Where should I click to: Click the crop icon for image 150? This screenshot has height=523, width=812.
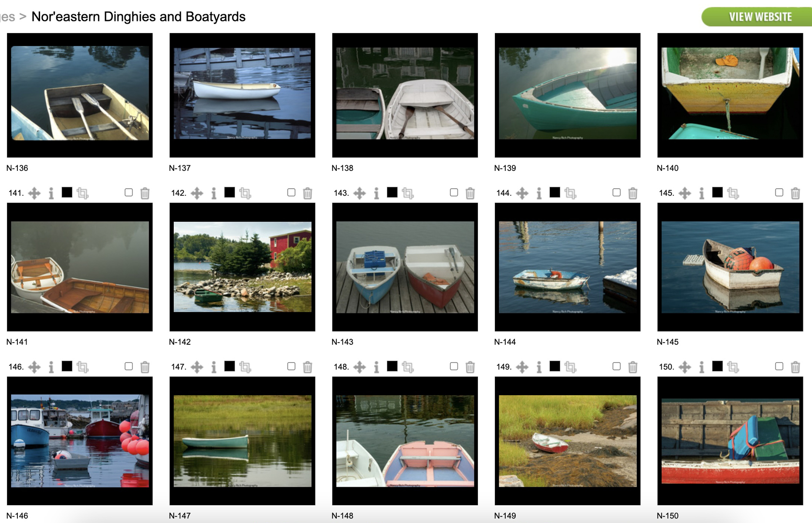733,367
